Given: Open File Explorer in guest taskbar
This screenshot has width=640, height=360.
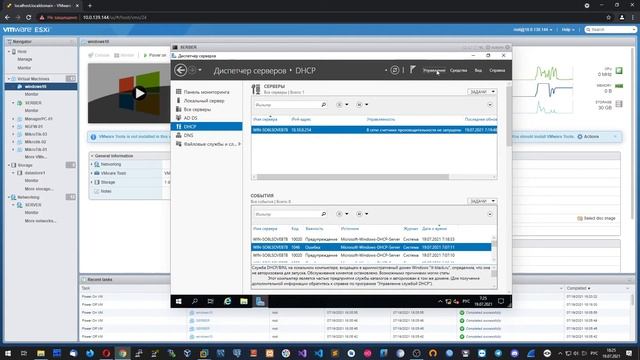Looking at the screenshot, I should (244, 301).
